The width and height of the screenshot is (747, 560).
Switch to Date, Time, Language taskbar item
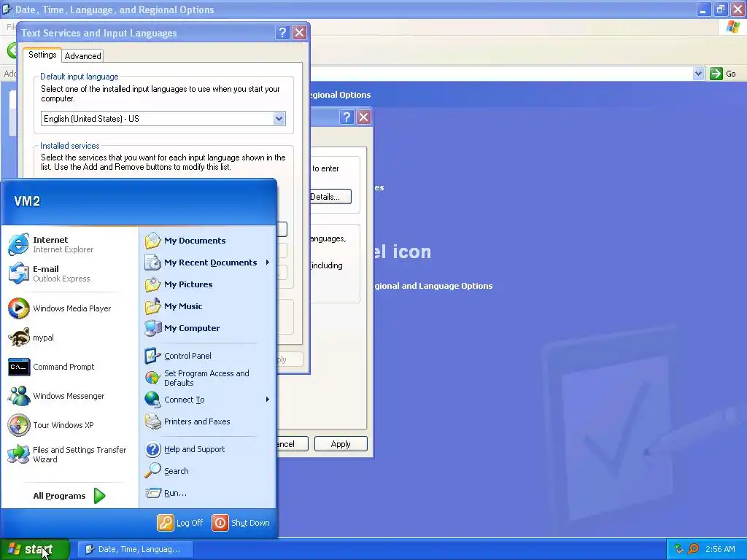coord(135,549)
